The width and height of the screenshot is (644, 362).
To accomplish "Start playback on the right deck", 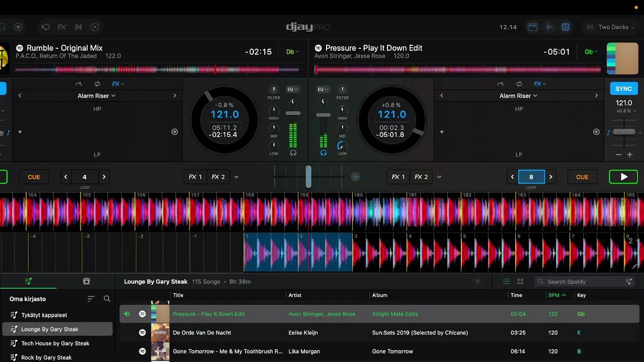I will point(623,177).
